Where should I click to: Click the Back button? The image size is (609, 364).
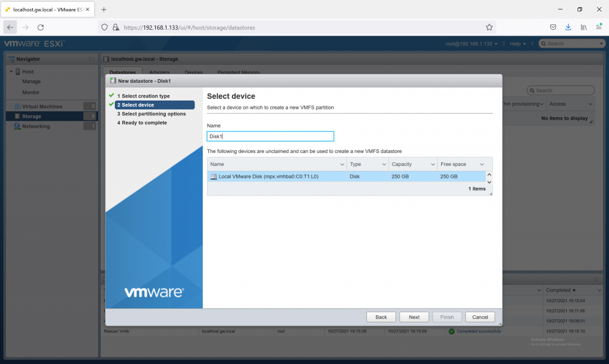381,317
